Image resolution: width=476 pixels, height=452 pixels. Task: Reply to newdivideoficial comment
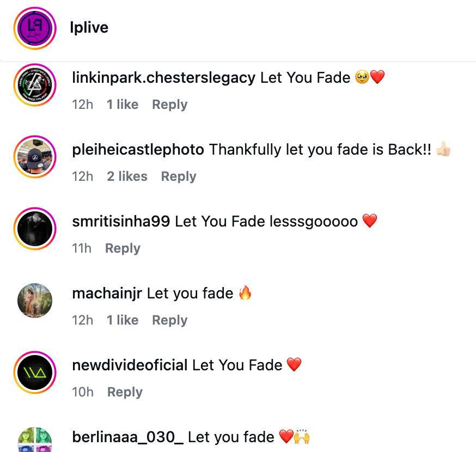coord(125,392)
